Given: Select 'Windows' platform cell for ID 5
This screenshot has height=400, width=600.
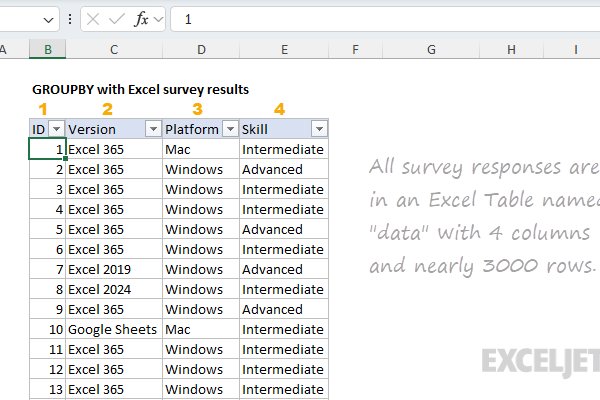Looking at the screenshot, I should [x=201, y=229].
